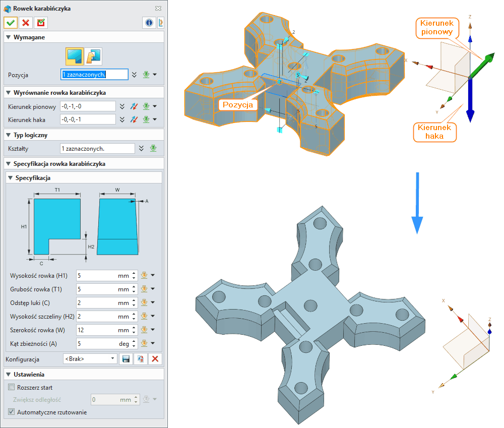This screenshot has width=504, height=428.
Task: Confirm the operation with the green checkmark
Action: point(11,23)
